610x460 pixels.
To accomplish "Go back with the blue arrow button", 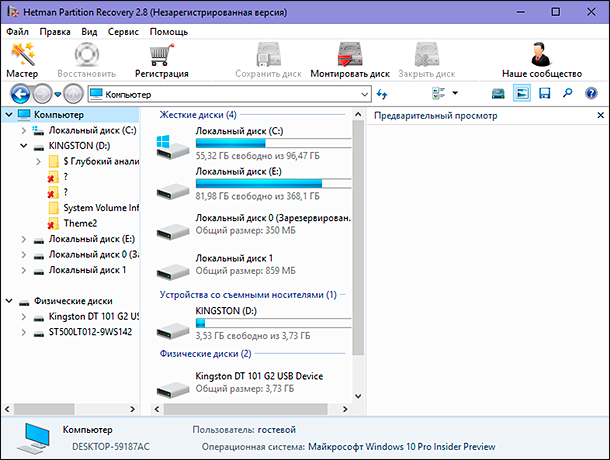I will pyautogui.click(x=20, y=94).
